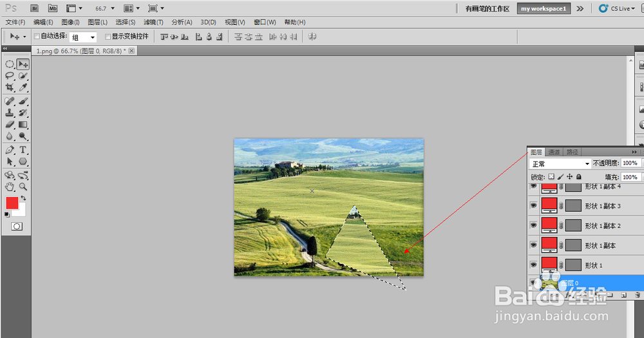Toggle lock transparent pixels

[551, 176]
